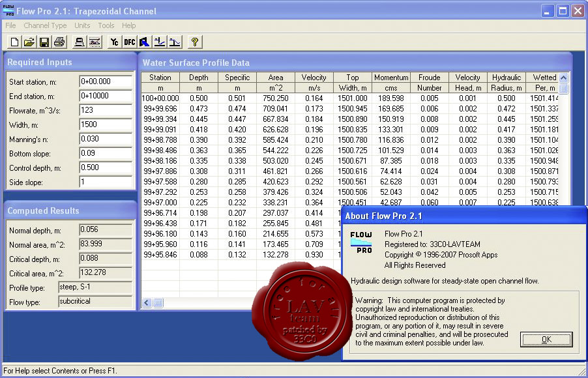Click the Print toolbar icon

click(x=59, y=42)
